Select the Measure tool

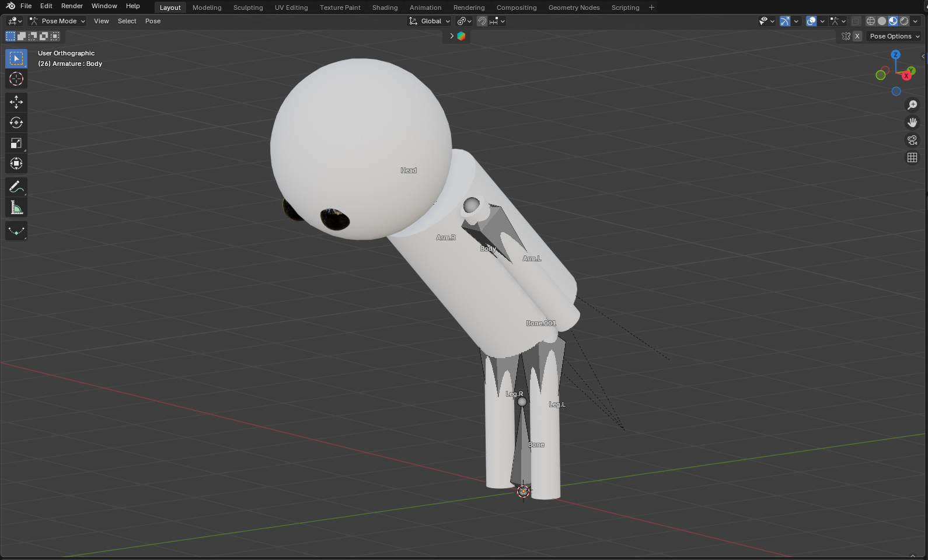coord(16,207)
